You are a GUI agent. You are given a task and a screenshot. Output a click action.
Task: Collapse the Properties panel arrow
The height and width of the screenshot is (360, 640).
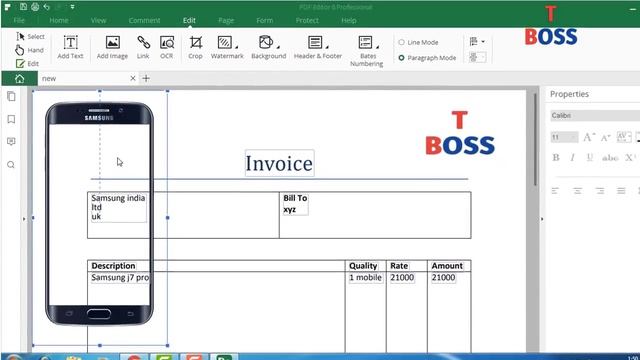pos(542,219)
